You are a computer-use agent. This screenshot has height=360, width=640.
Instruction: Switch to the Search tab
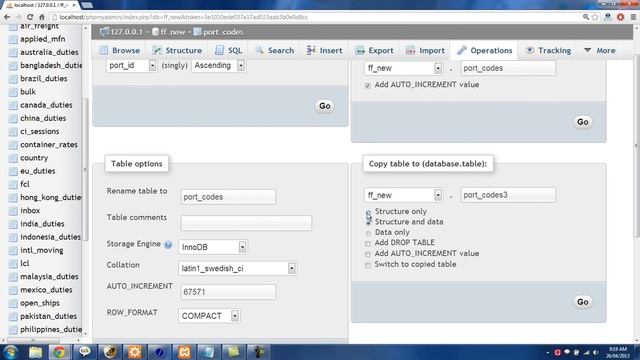(x=275, y=51)
